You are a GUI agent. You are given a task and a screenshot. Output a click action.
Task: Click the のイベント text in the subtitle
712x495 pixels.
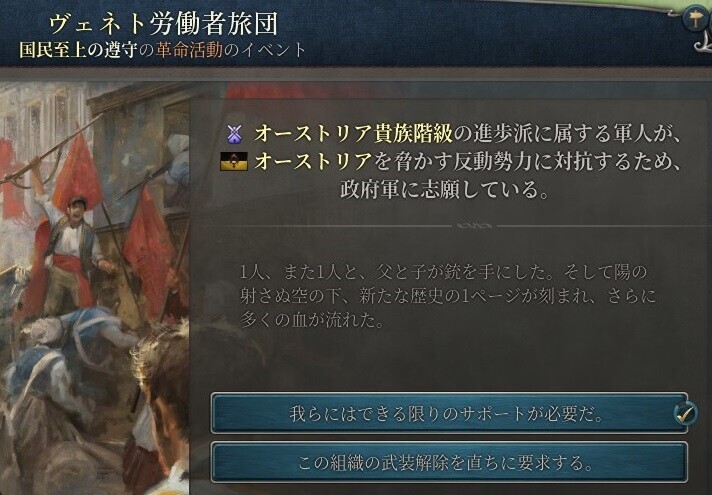[265, 50]
